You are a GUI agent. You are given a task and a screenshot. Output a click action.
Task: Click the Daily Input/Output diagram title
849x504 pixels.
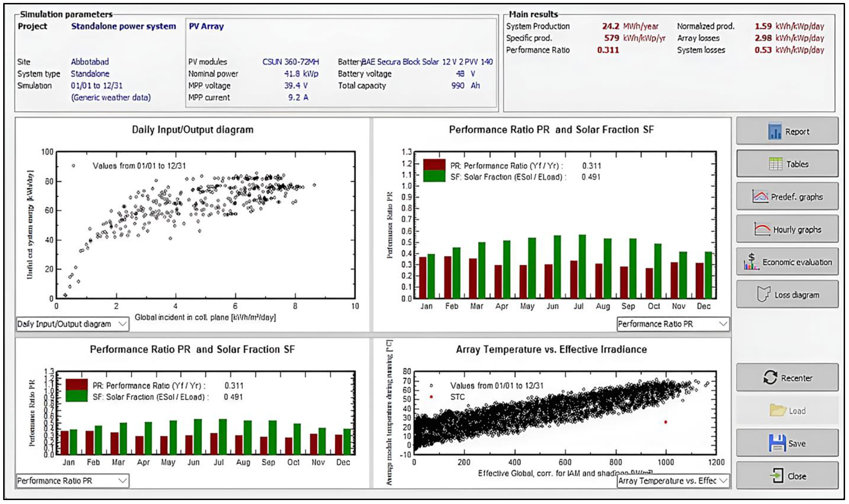pyautogui.click(x=193, y=130)
